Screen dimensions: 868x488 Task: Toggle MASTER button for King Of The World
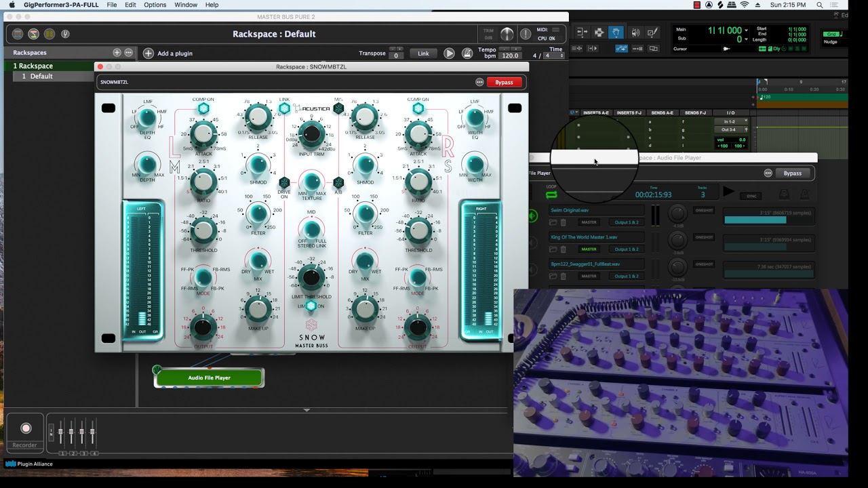[589, 249]
